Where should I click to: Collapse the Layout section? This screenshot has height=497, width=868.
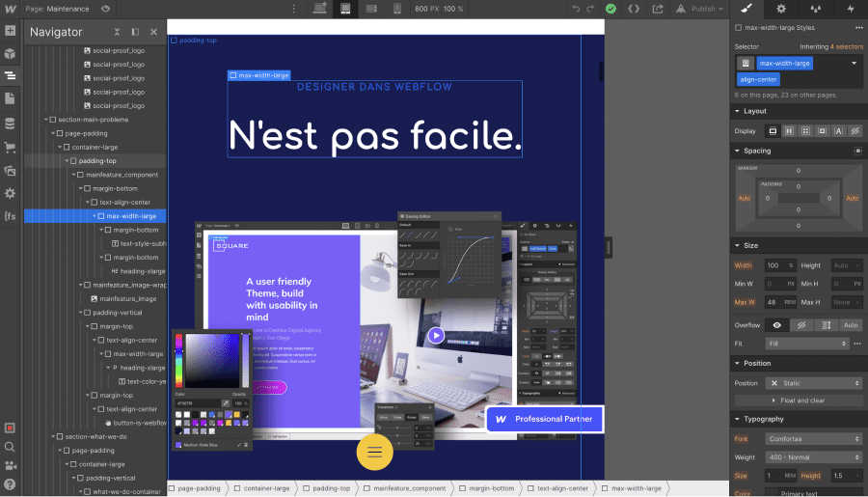738,111
